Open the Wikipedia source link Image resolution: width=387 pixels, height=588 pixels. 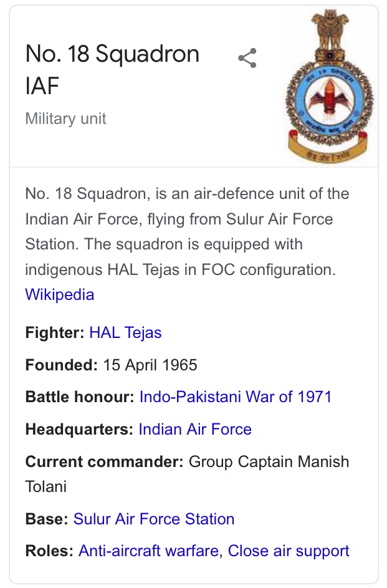[x=60, y=294]
